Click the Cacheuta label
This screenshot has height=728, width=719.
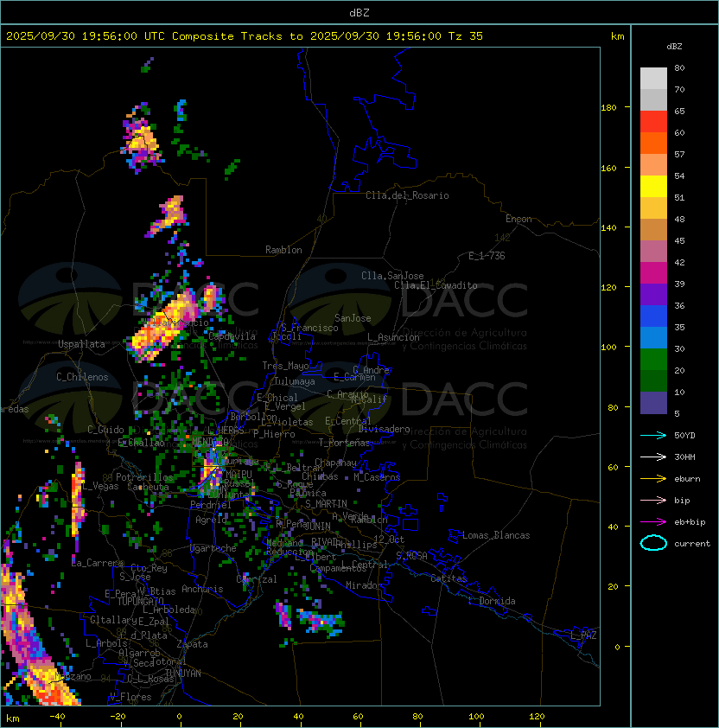tap(148, 487)
